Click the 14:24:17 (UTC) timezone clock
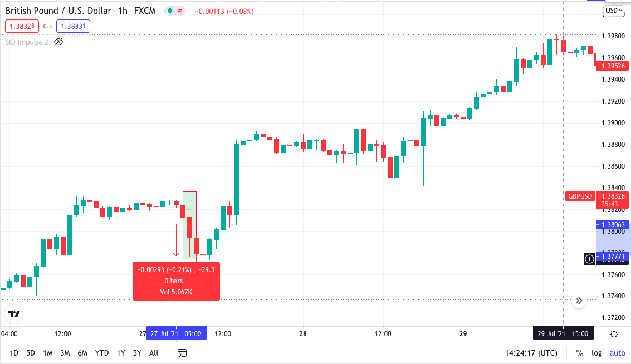This screenshot has height=364, width=631. click(x=531, y=353)
